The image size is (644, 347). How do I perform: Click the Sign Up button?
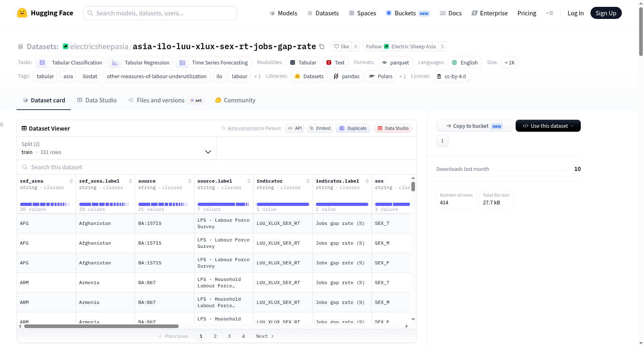click(x=606, y=13)
